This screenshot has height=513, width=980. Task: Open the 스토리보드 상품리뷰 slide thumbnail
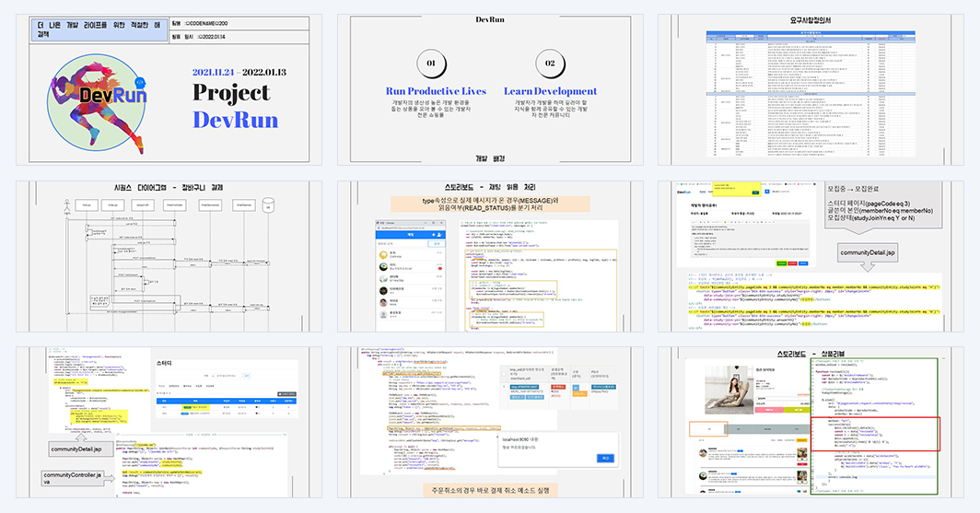tap(811, 423)
